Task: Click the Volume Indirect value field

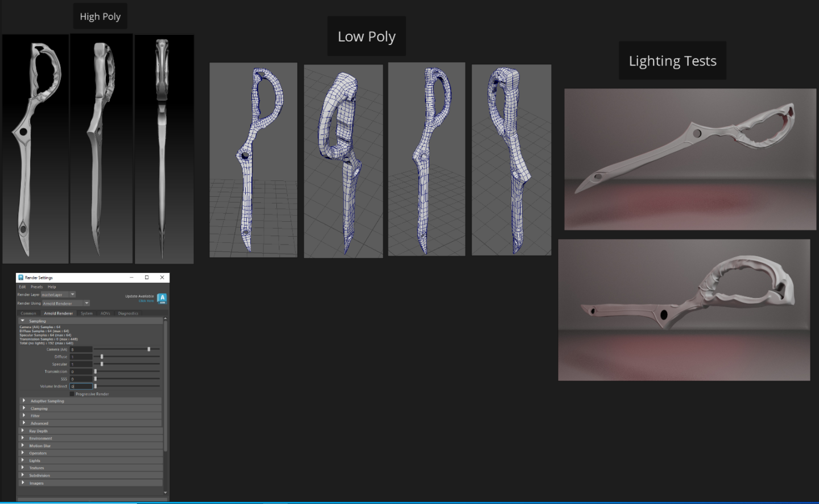Action: [81, 386]
